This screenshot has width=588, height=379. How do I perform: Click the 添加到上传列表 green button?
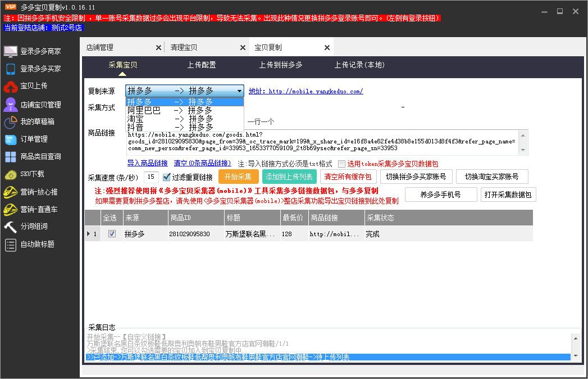click(x=289, y=177)
